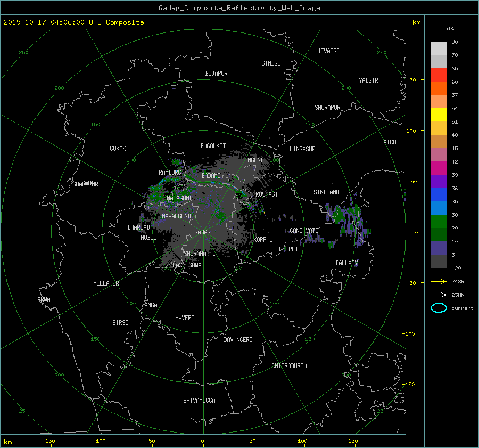Click the GANGAVATI city label

(304, 230)
